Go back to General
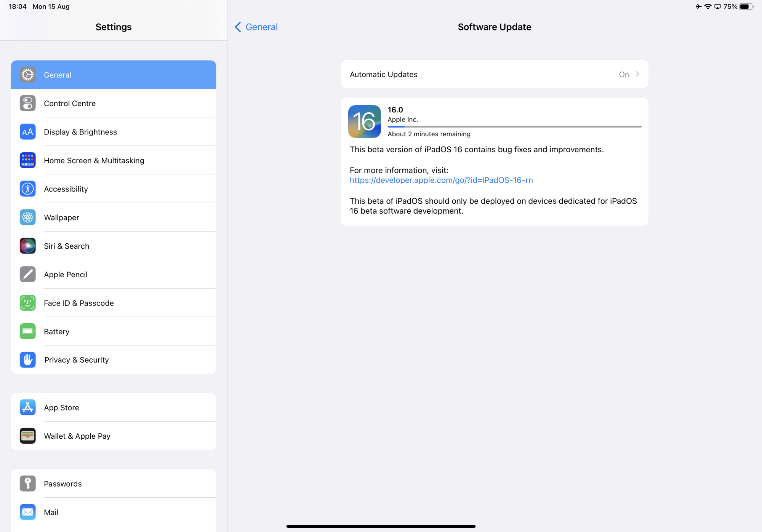 pyautogui.click(x=256, y=27)
